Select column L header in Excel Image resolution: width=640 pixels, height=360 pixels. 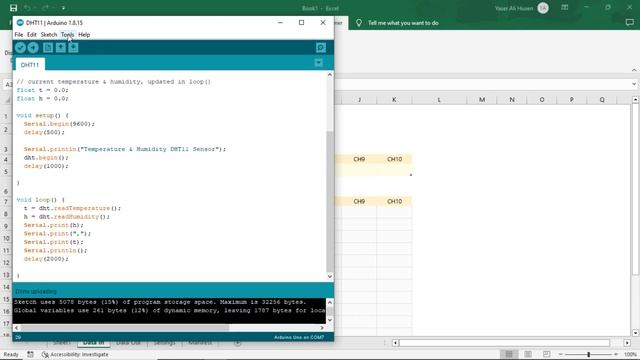pos(439,100)
